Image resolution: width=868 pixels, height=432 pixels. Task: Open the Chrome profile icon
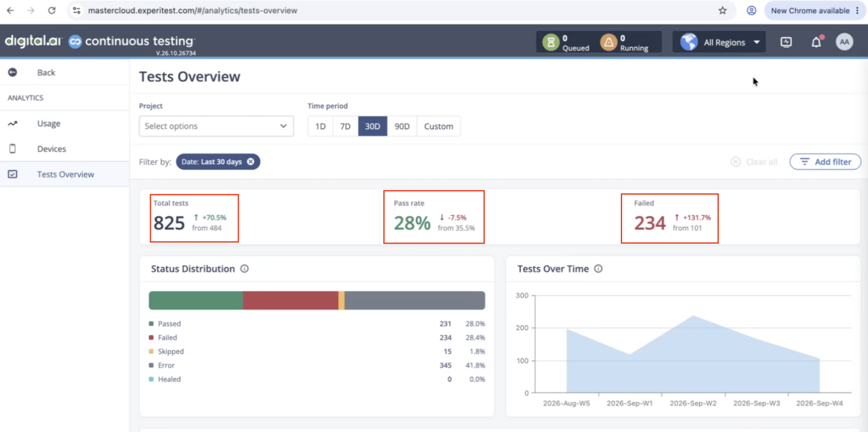(x=751, y=11)
